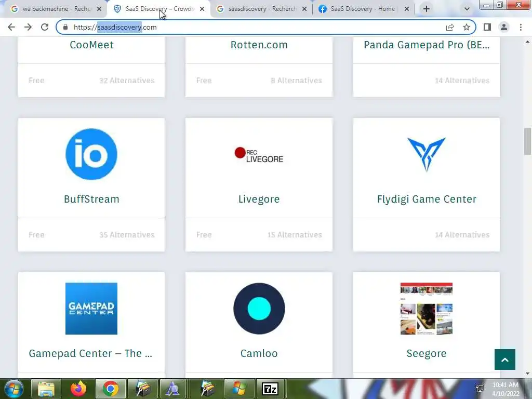Image resolution: width=532 pixels, height=399 pixels.
Task: Open the Camloo title link
Action: coord(259,353)
